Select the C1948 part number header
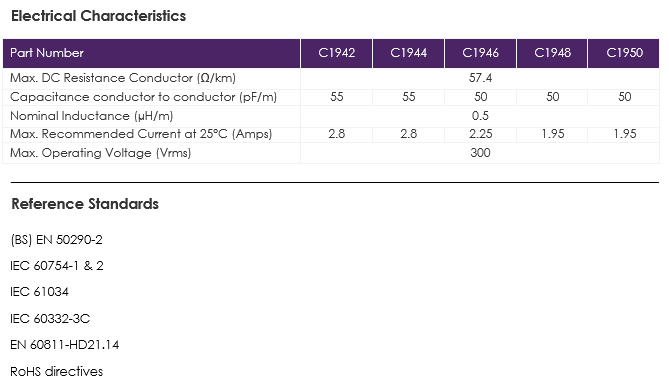Viewport: 669px width, 380px height. pos(552,53)
